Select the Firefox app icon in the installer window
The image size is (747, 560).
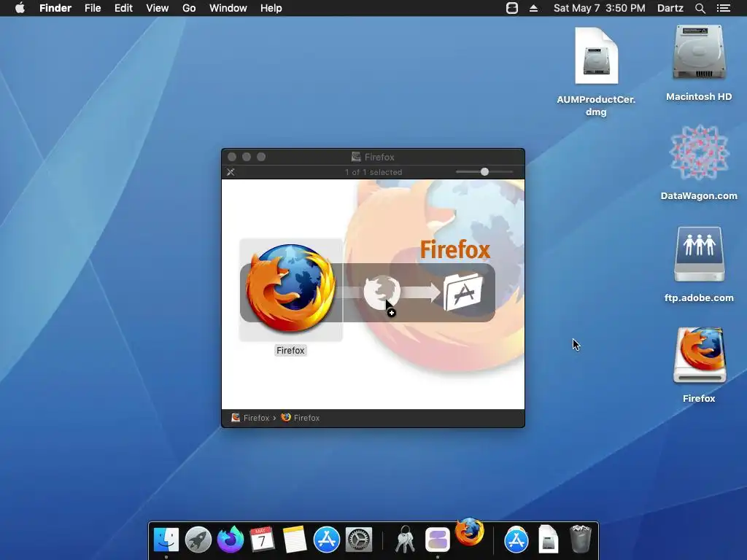click(290, 289)
